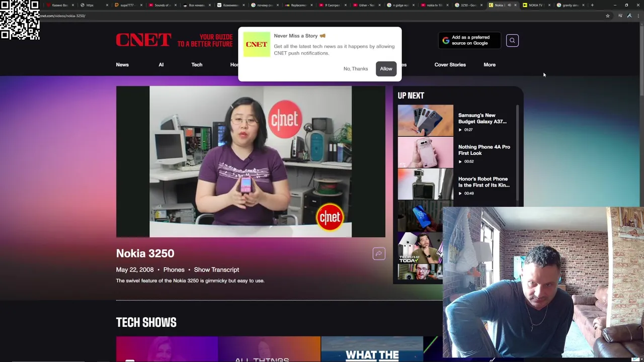Image resolution: width=644 pixels, height=362 pixels.
Task: Click the Google logo in preferred source button
Action: tap(446, 41)
